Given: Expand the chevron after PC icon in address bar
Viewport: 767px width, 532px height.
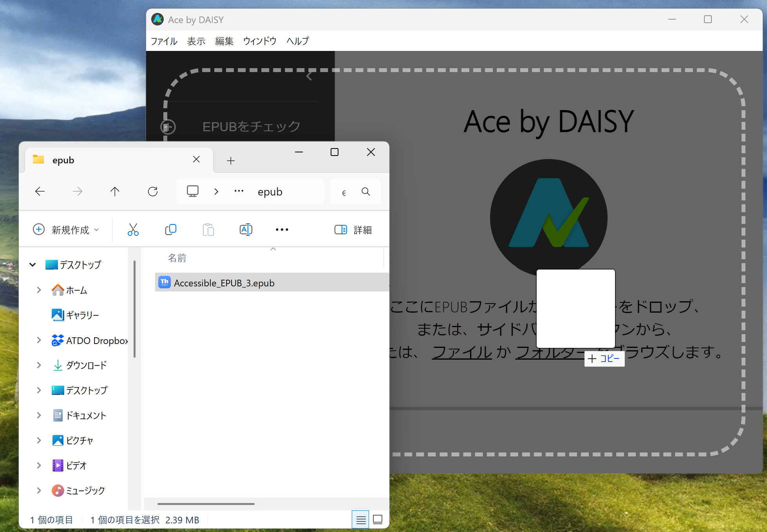Looking at the screenshot, I should click(216, 192).
